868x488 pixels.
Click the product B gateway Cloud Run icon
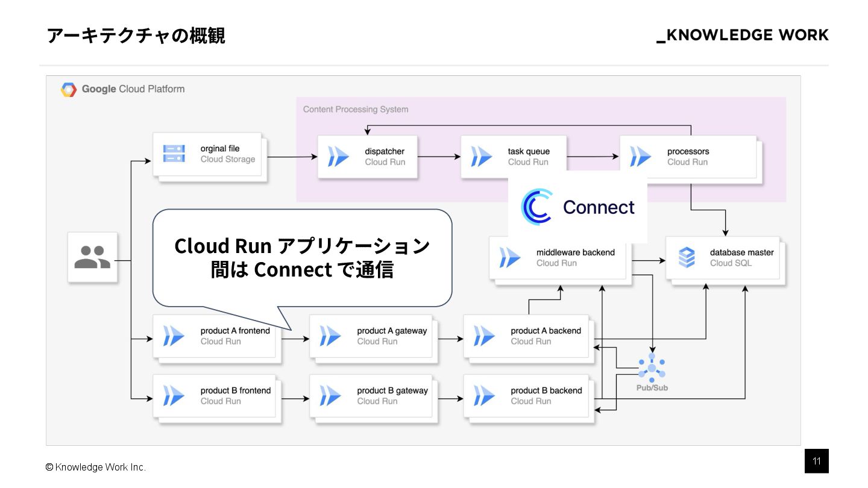330,396
